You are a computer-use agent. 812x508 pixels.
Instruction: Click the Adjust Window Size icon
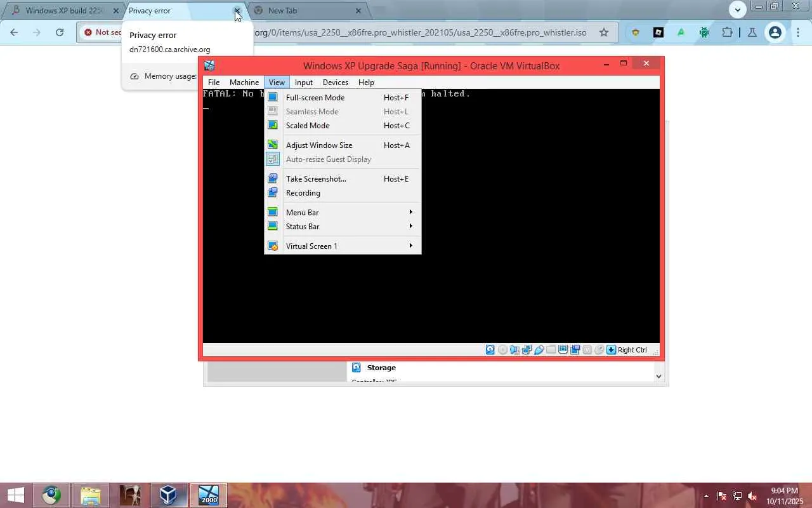pyautogui.click(x=273, y=145)
